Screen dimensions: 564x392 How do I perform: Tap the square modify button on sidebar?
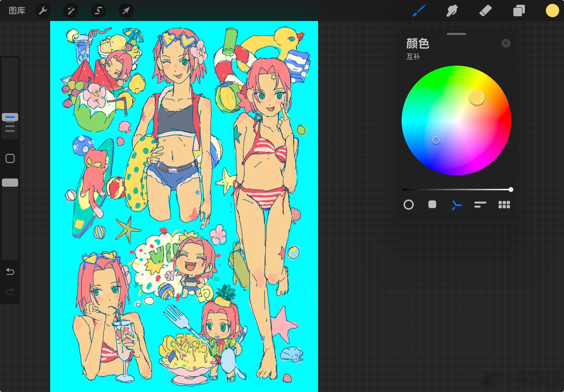pyautogui.click(x=10, y=158)
